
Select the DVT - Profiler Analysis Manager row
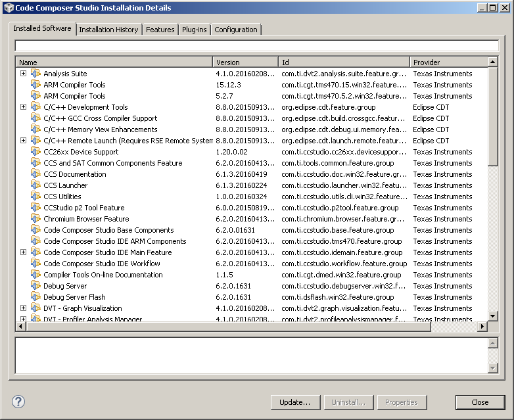coord(252,319)
